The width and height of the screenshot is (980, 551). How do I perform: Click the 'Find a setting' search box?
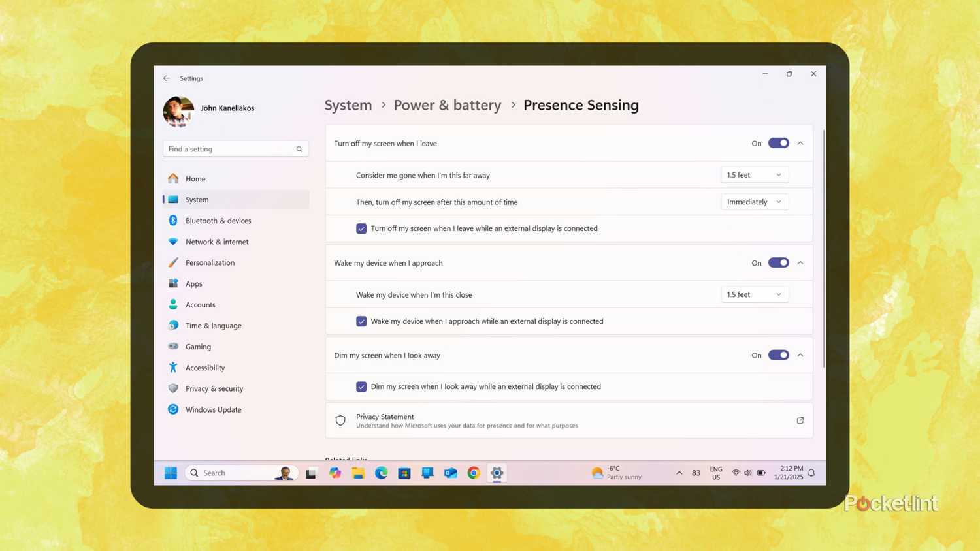pos(234,149)
